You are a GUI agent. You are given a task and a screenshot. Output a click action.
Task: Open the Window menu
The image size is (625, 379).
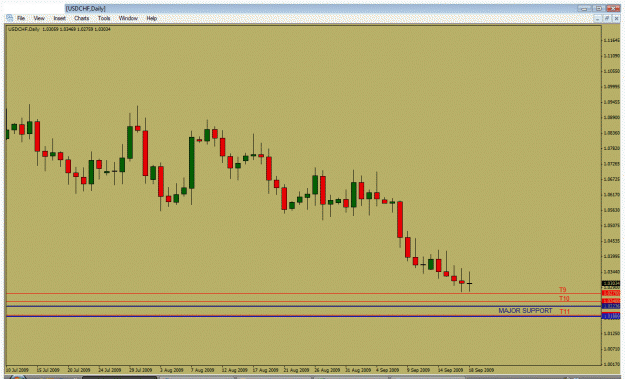coord(128,18)
